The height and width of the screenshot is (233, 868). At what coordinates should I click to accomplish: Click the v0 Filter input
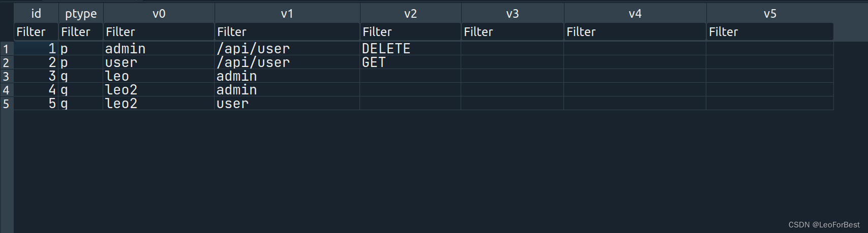pyautogui.click(x=159, y=32)
